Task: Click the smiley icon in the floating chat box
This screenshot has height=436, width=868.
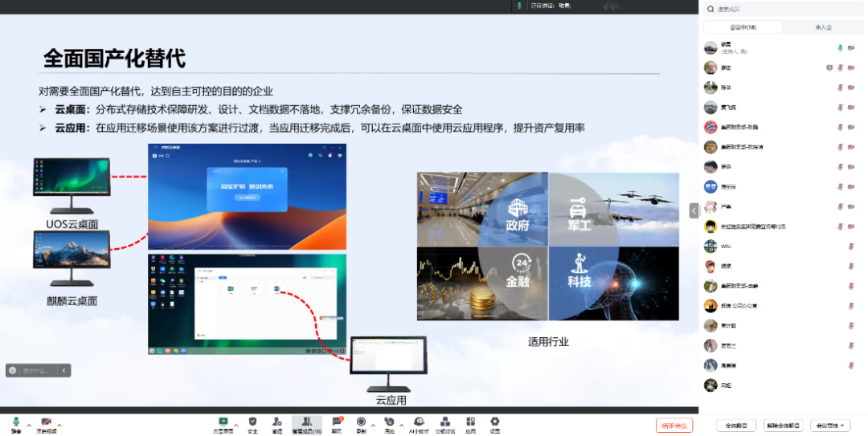Action: coord(13,370)
